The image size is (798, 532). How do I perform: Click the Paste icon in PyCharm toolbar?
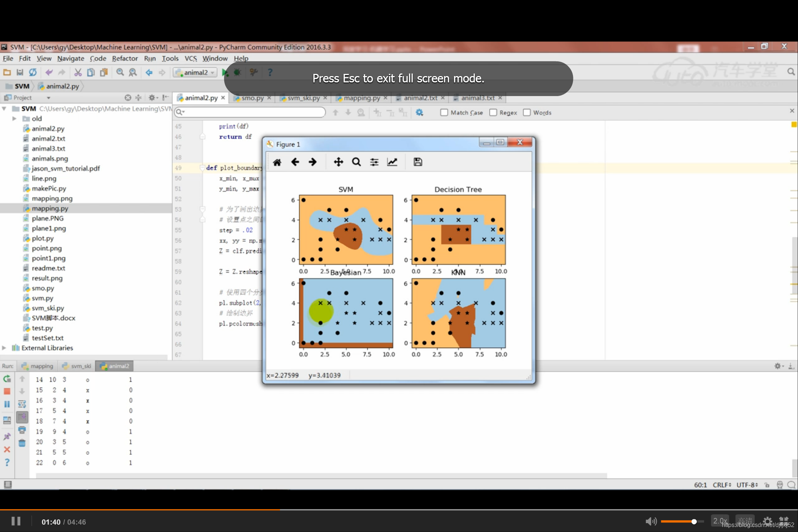[x=104, y=72]
